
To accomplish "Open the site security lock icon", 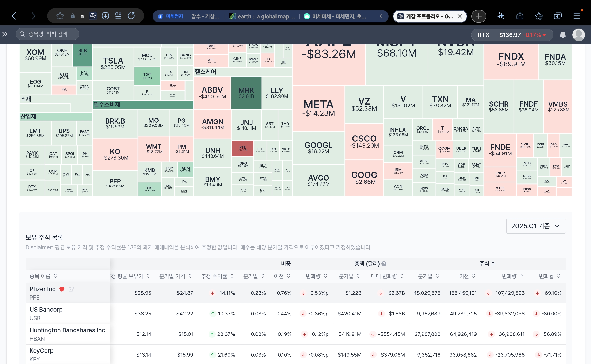I will pyautogui.click(x=72, y=16).
